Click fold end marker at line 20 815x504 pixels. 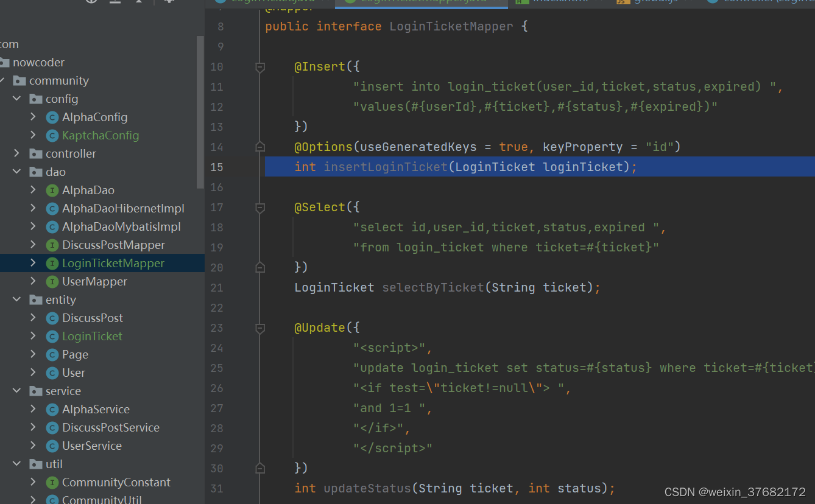click(260, 267)
